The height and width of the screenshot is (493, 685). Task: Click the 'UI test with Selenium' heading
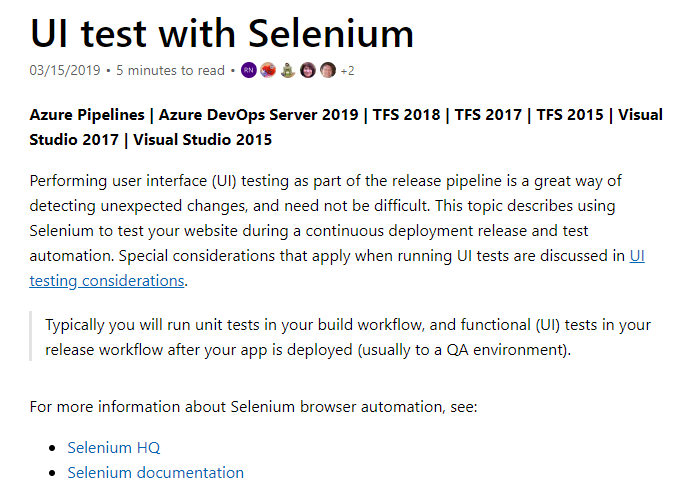[x=221, y=33]
